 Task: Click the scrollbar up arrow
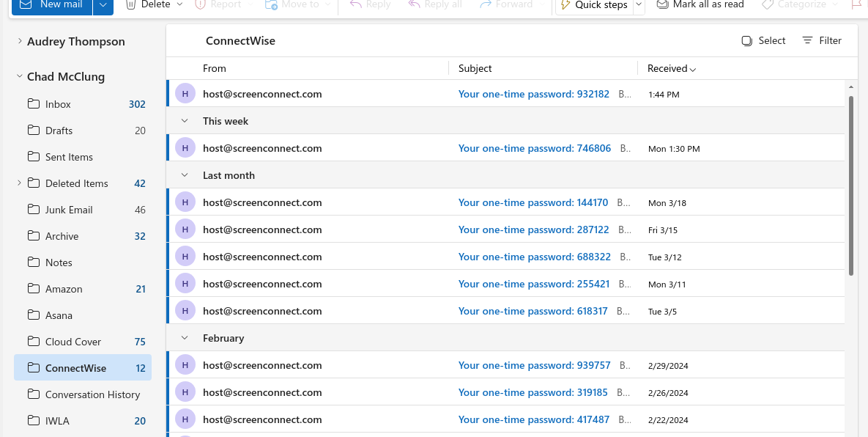tap(851, 87)
